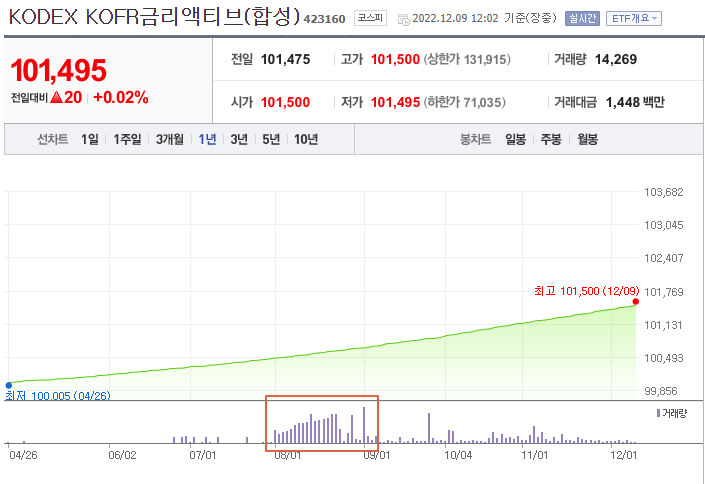Viewport: 705px width, 484px height.
Task: Click the blue 최저 point marker on chart
Action: tap(9, 385)
